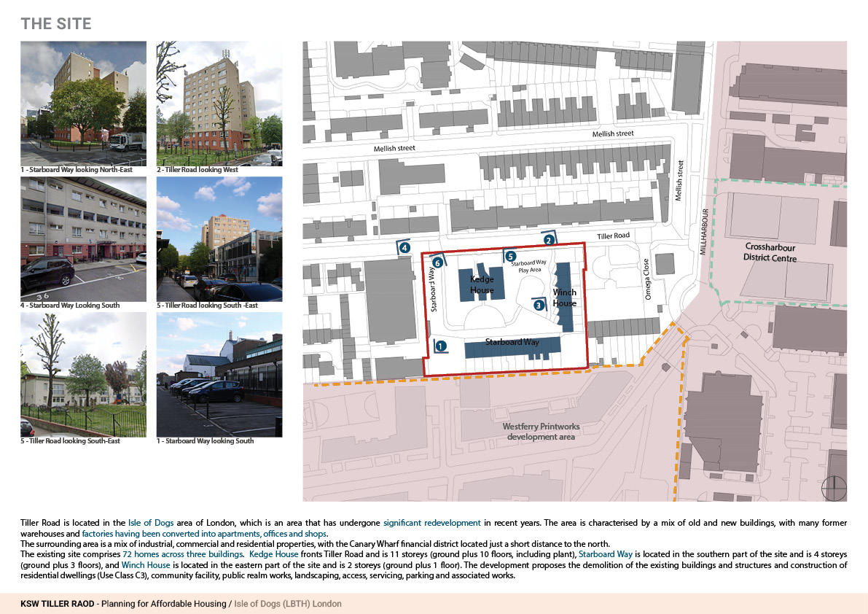The height and width of the screenshot is (614, 868).
Task: Open the Tiller Road looking West photo
Action: click(x=219, y=104)
